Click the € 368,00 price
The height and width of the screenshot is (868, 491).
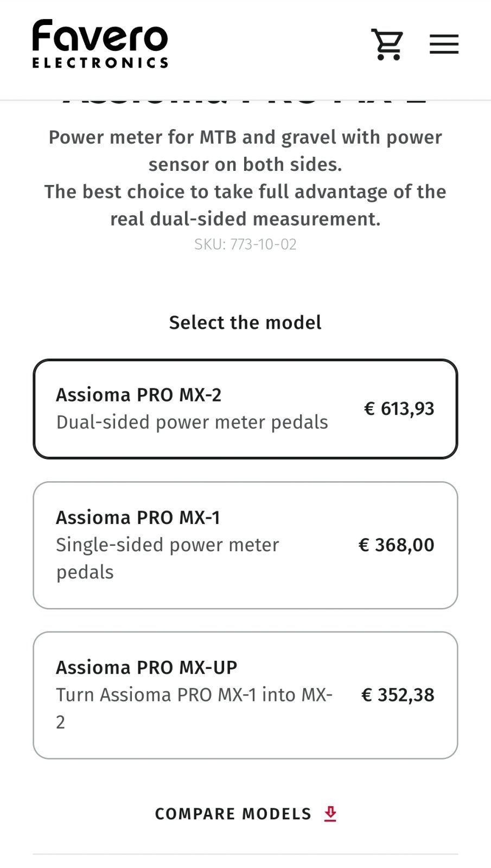[396, 545]
